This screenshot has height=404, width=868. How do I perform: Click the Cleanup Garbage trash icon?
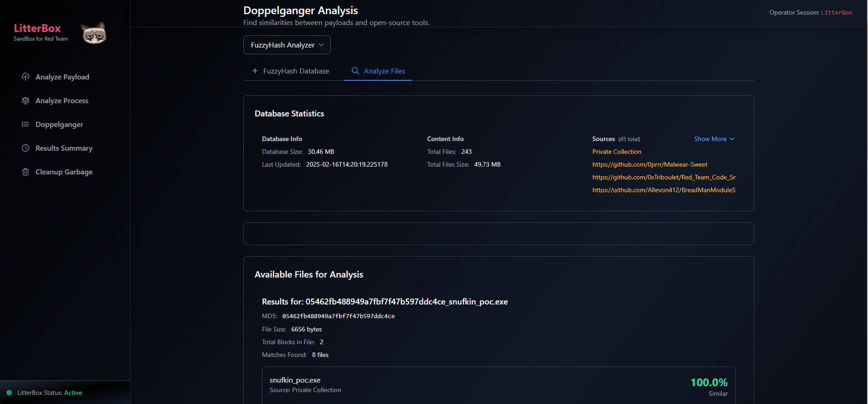[26, 172]
